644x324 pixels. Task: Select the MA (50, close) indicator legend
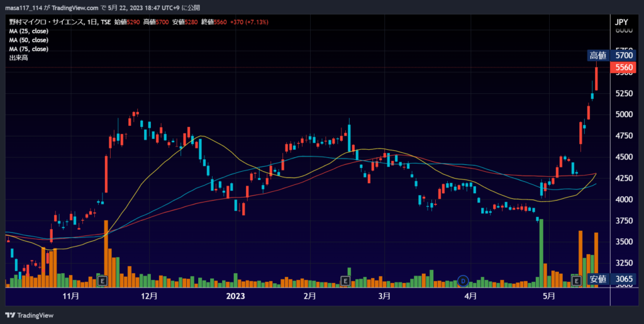[29, 40]
